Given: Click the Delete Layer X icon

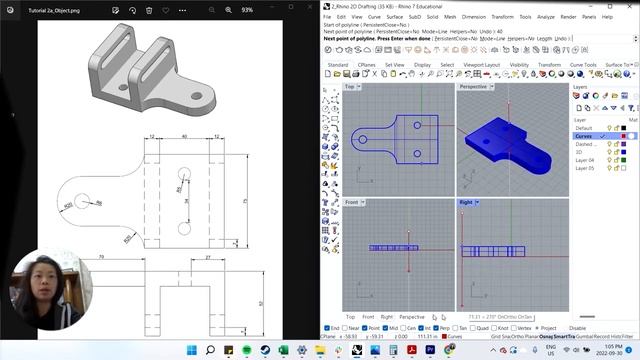Looking at the screenshot, I should (596, 108).
